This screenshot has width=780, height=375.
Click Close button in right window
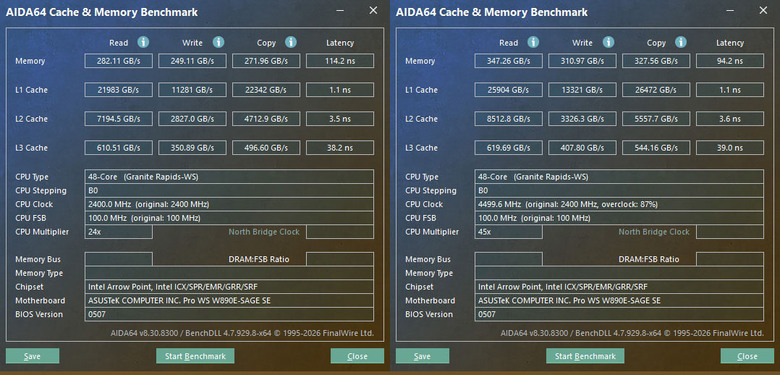click(747, 356)
